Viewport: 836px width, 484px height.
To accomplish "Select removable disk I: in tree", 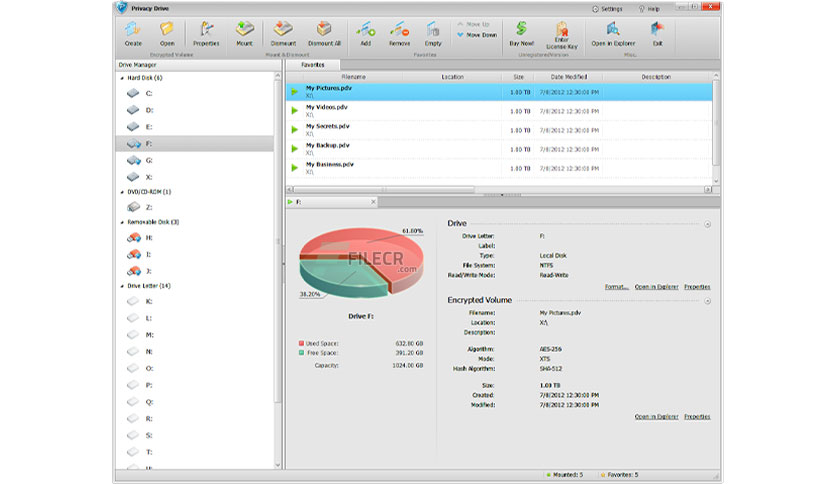I will point(195,254).
